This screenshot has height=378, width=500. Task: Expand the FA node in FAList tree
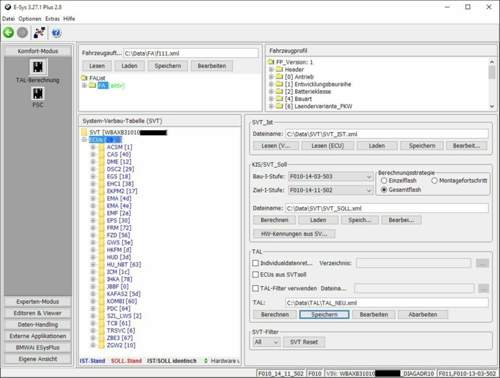[84, 86]
